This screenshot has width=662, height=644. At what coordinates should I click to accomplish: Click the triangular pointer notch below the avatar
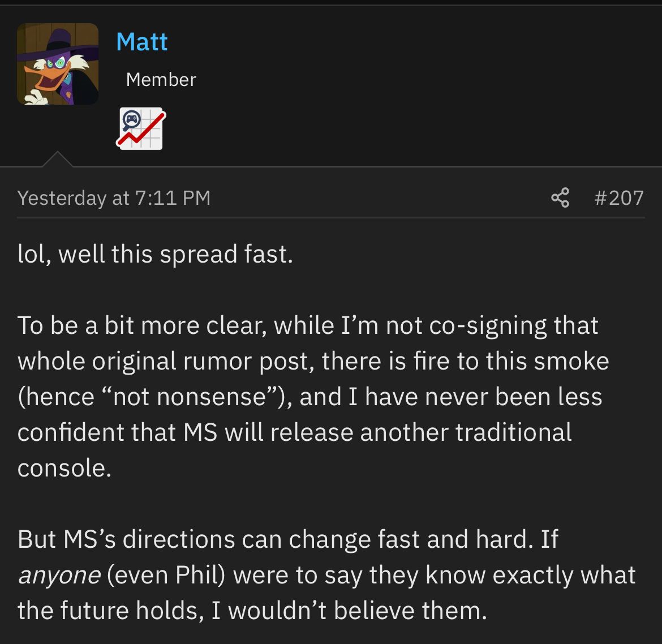pos(57,160)
